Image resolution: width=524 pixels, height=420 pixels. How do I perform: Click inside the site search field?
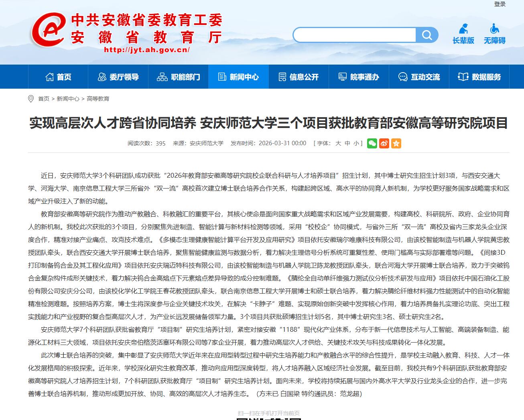click(355, 35)
